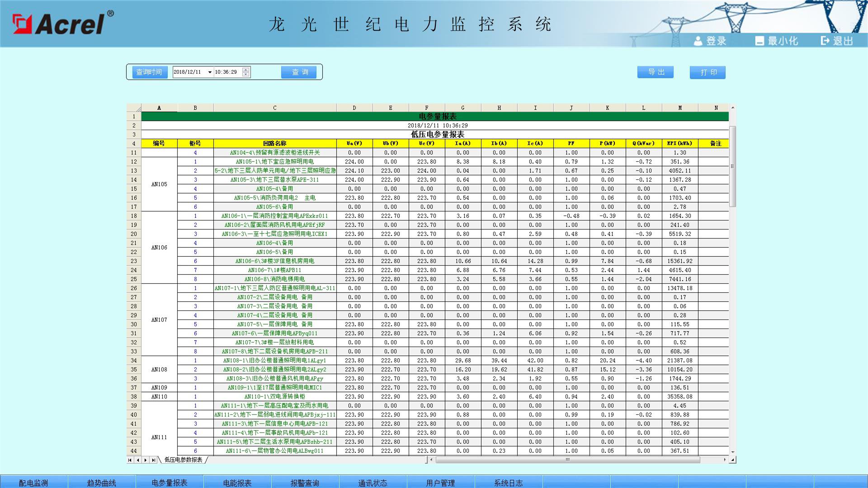868x488 pixels.
Task: Click the first-sheet navigation arrow
Action: tap(130, 460)
